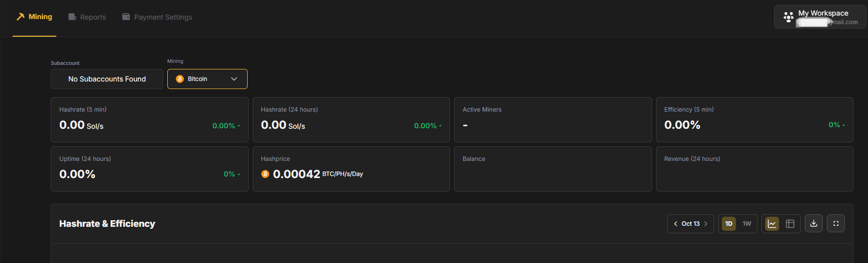Open the Subaccount selector
This screenshot has height=263, width=868.
click(106, 79)
